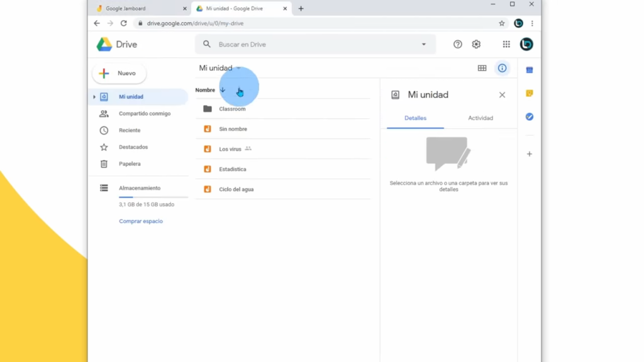Click the browser back arrow

click(97, 23)
